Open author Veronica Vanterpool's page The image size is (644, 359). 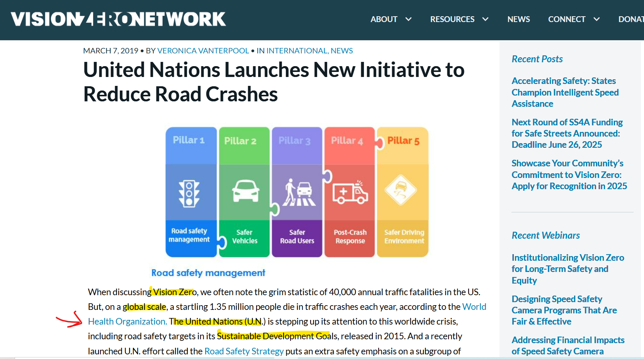[203, 51]
